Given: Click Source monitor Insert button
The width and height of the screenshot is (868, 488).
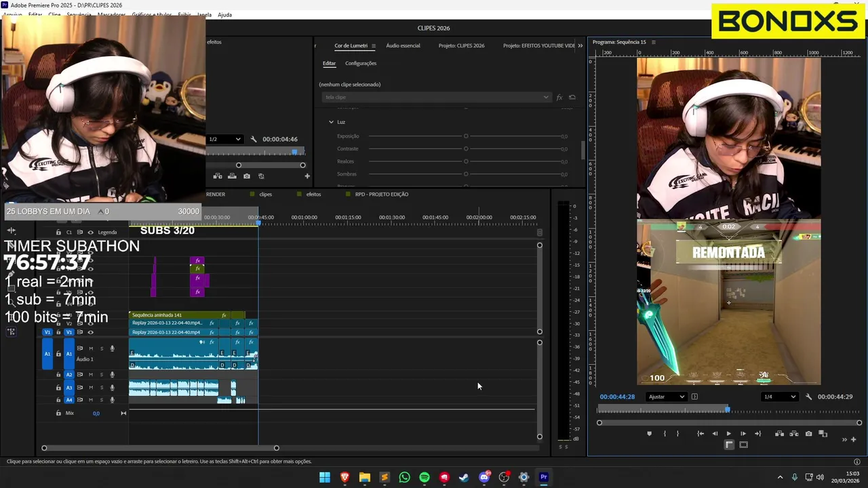Looking at the screenshot, I should [x=218, y=176].
